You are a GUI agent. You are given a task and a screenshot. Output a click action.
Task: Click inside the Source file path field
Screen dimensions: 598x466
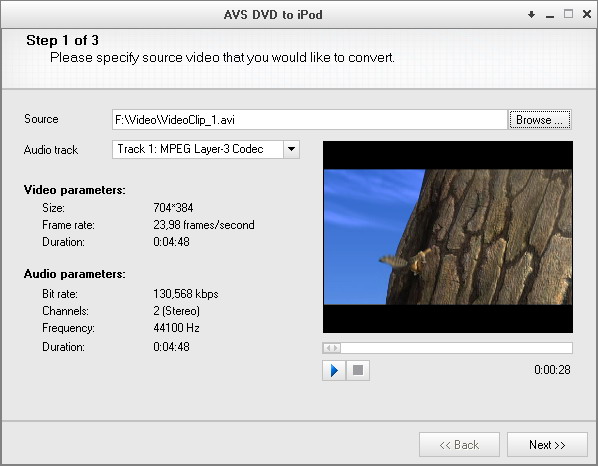pyautogui.click(x=309, y=120)
